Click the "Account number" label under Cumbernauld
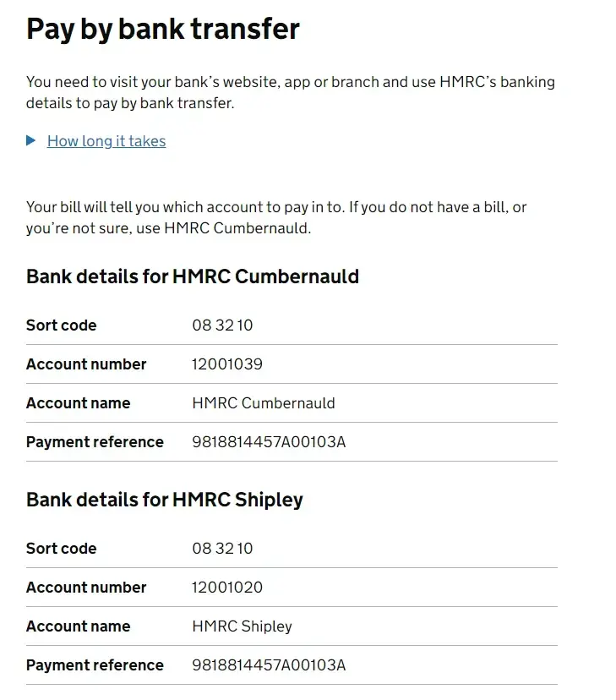Image resolution: width=616 pixels, height=700 pixels. point(86,364)
